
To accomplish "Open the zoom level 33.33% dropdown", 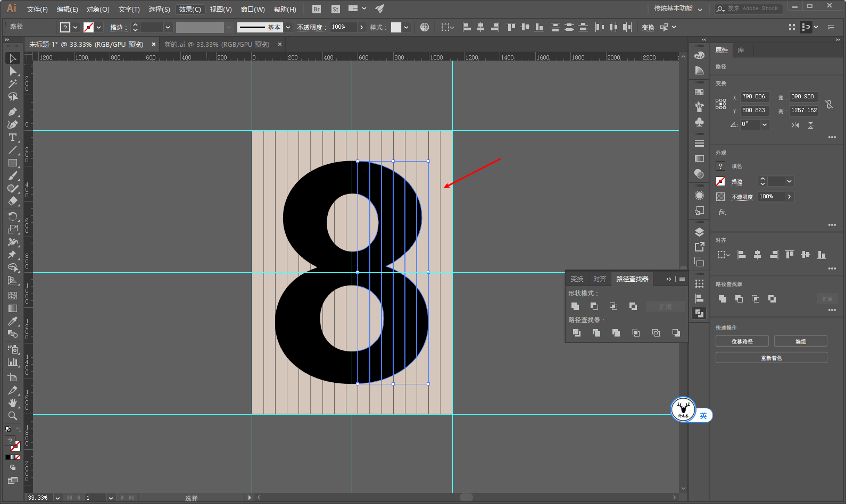I will [x=57, y=498].
